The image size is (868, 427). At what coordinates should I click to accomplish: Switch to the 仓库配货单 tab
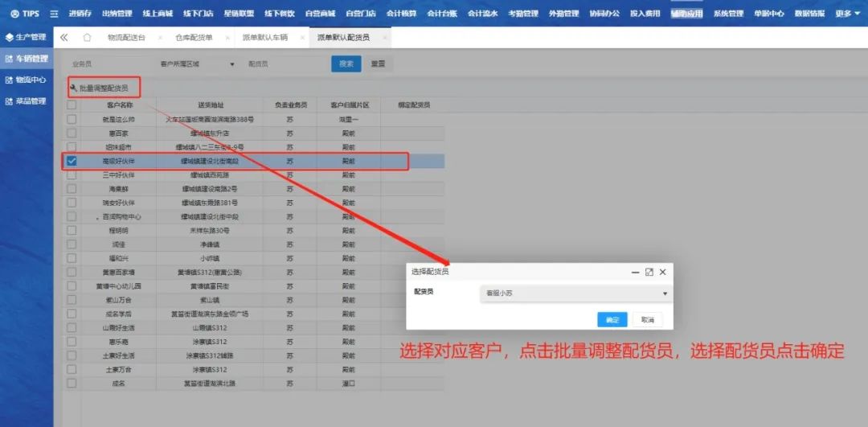[x=194, y=38]
